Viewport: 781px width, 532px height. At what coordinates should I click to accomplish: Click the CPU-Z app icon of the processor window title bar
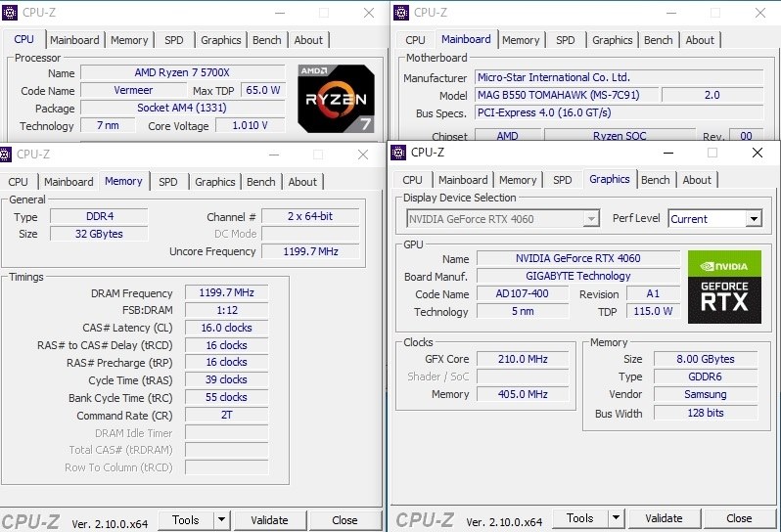pyautogui.click(x=10, y=13)
